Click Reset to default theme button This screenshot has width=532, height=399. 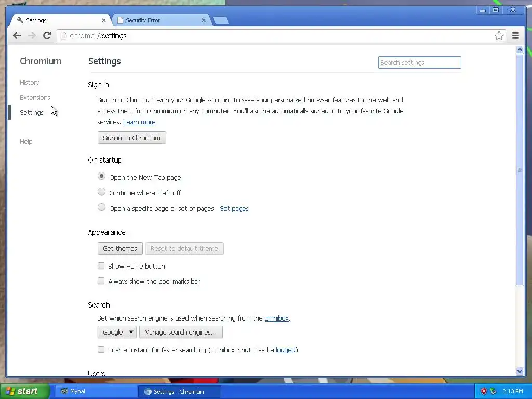pyautogui.click(x=184, y=248)
